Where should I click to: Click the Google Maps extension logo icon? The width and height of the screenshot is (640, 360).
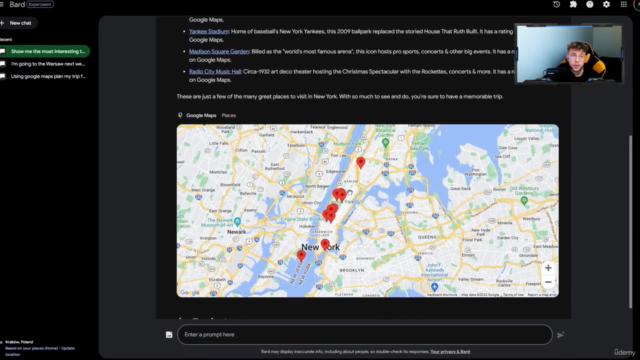pos(180,116)
